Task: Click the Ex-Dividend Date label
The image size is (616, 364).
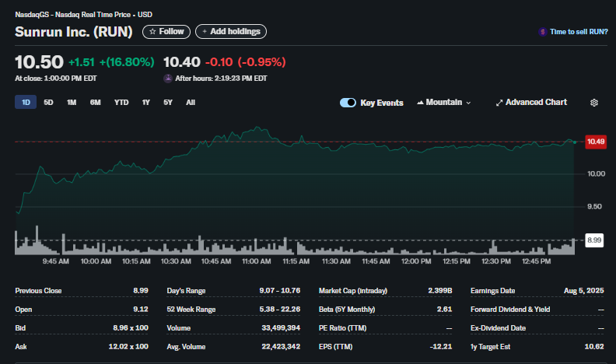Action: (x=498, y=328)
